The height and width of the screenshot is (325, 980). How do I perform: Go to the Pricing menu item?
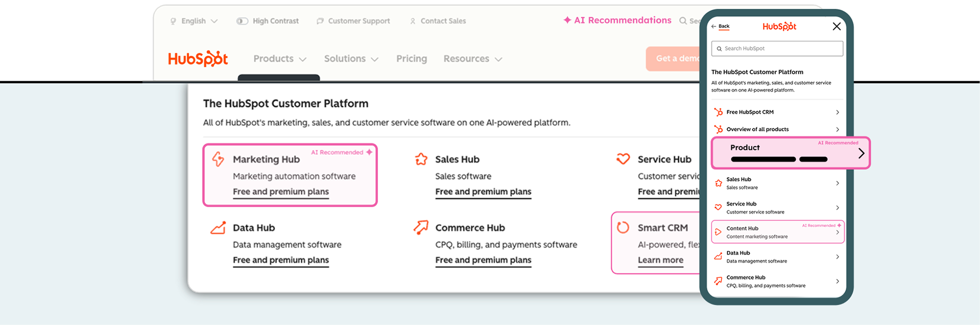pyautogui.click(x=411, y=59)
